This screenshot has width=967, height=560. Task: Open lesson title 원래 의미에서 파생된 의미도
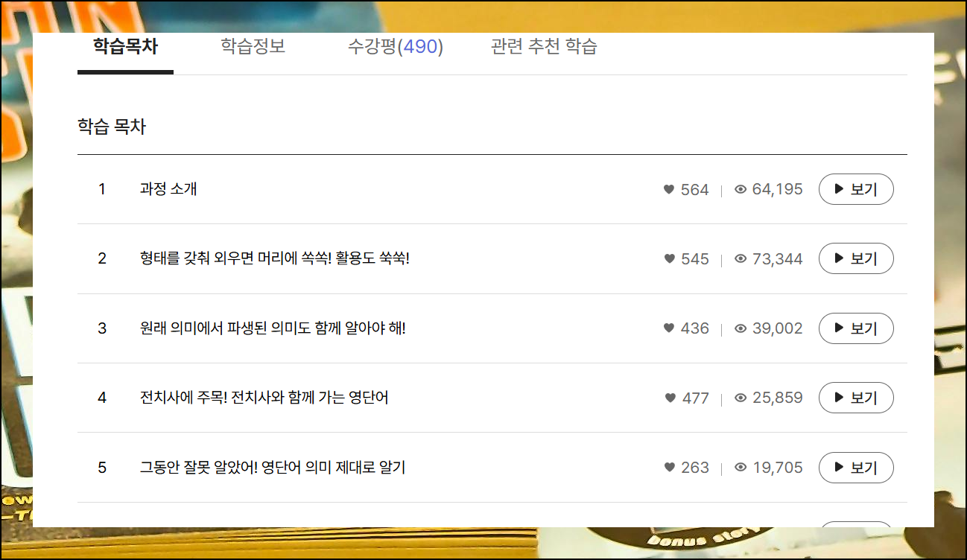(273, 328)
